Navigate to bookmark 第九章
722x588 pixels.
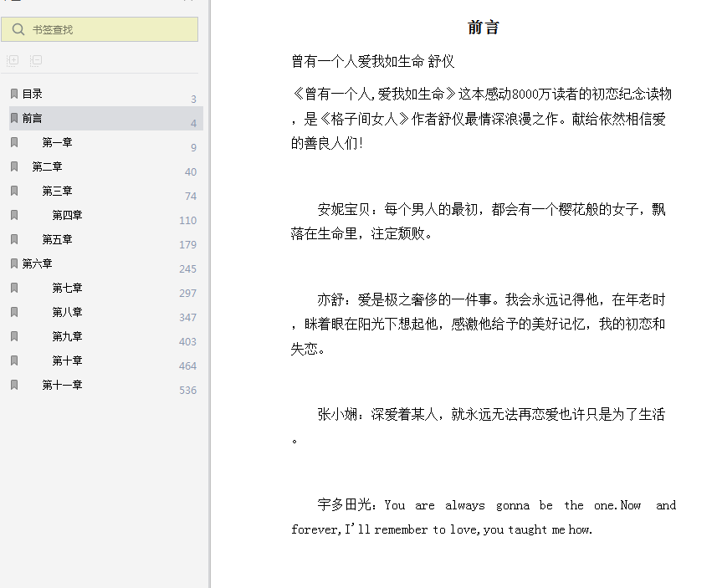[67, 336]
